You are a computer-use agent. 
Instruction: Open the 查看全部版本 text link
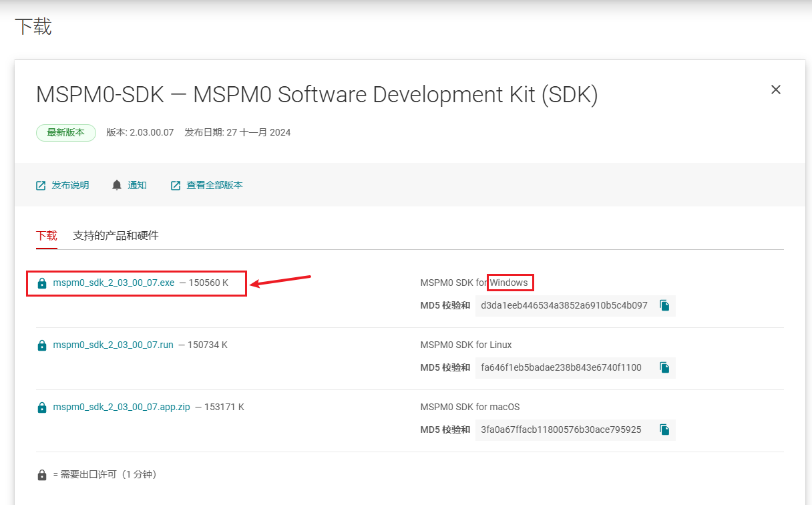pos(214,186)
